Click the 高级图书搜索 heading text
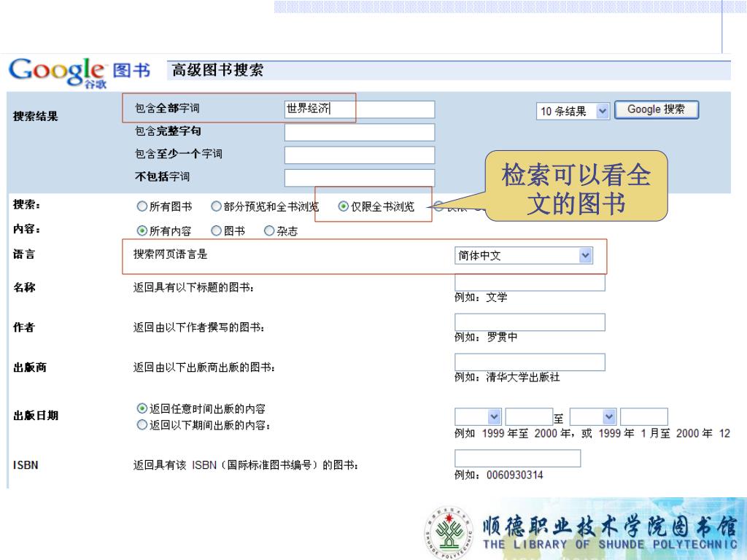This screenshot has height=560, width=747. [x=217, y=71]
